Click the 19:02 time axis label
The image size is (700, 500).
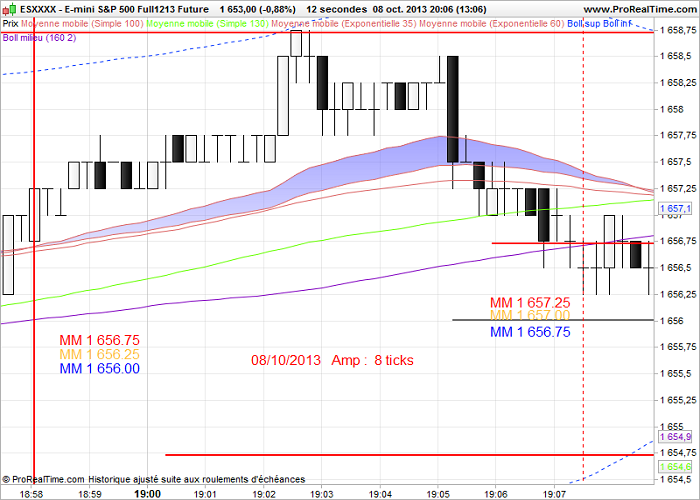pyautogui.click(x=264, y=494)
